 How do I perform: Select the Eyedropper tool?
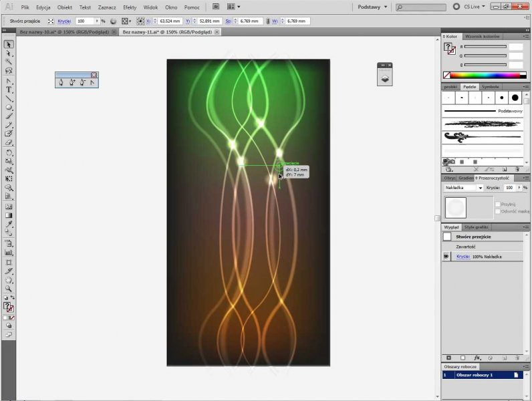click(9, 225)
